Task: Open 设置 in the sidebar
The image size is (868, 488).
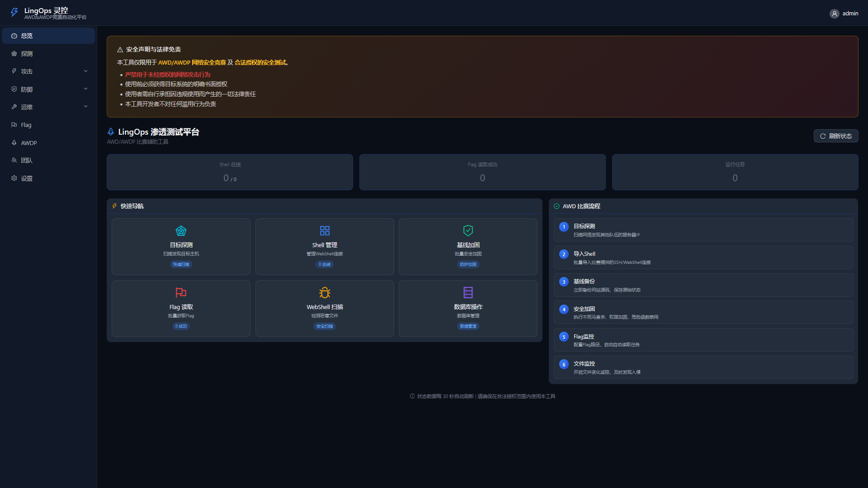Action: pyautogui.click(x=27, y=178)
